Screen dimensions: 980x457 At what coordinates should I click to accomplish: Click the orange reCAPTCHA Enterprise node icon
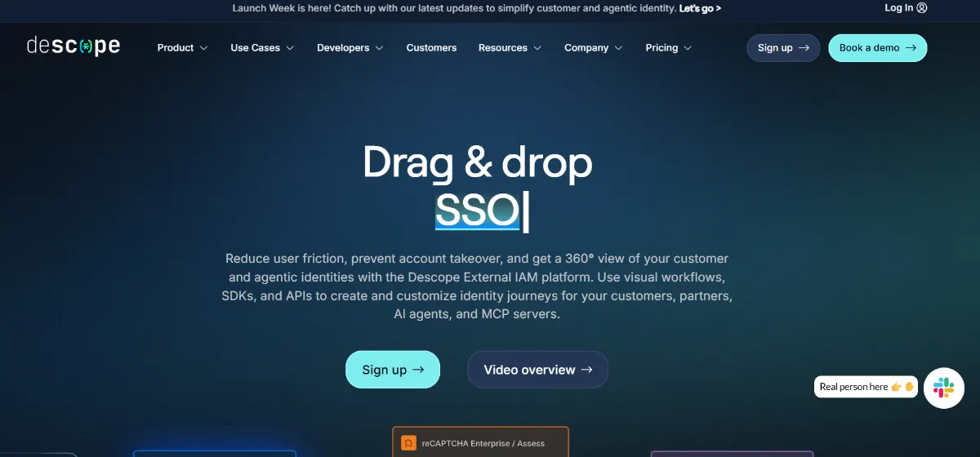click(x=408, y=443)
